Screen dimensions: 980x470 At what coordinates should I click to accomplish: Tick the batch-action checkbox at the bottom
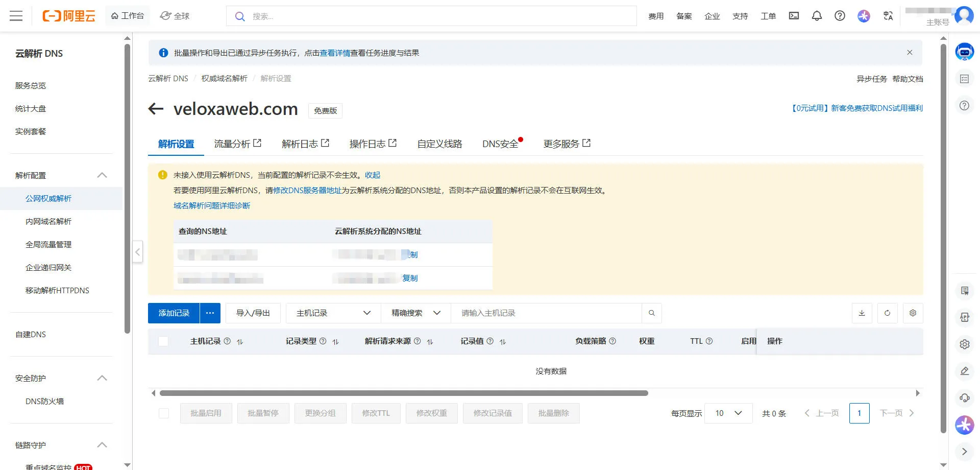click(x=163, y=413)
